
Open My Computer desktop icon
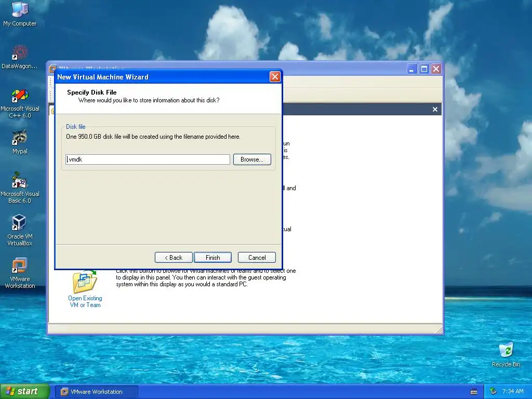click(x=20, y=14)
